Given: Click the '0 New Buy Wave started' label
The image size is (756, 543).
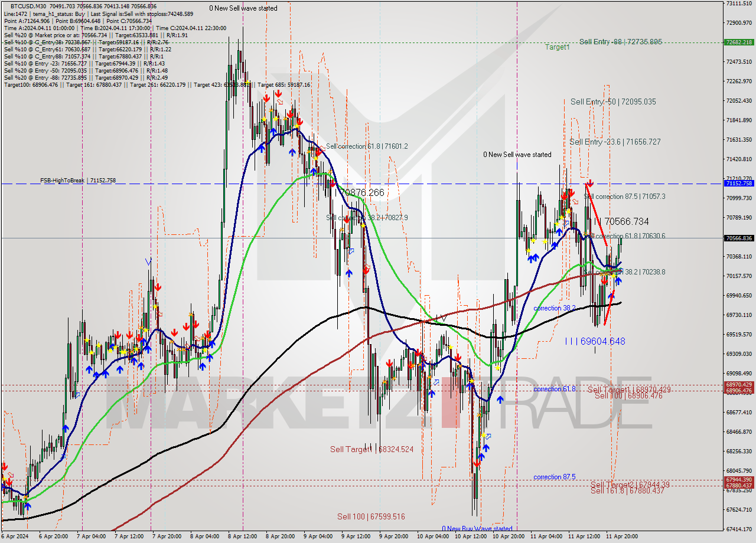Looking at the screenshot, I should tap(477, 529).
